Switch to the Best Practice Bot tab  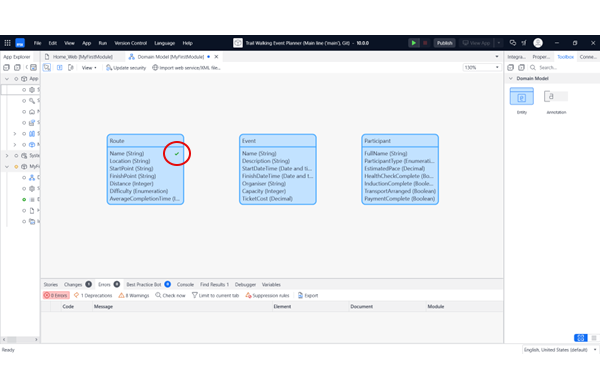[x=148, y=284]
